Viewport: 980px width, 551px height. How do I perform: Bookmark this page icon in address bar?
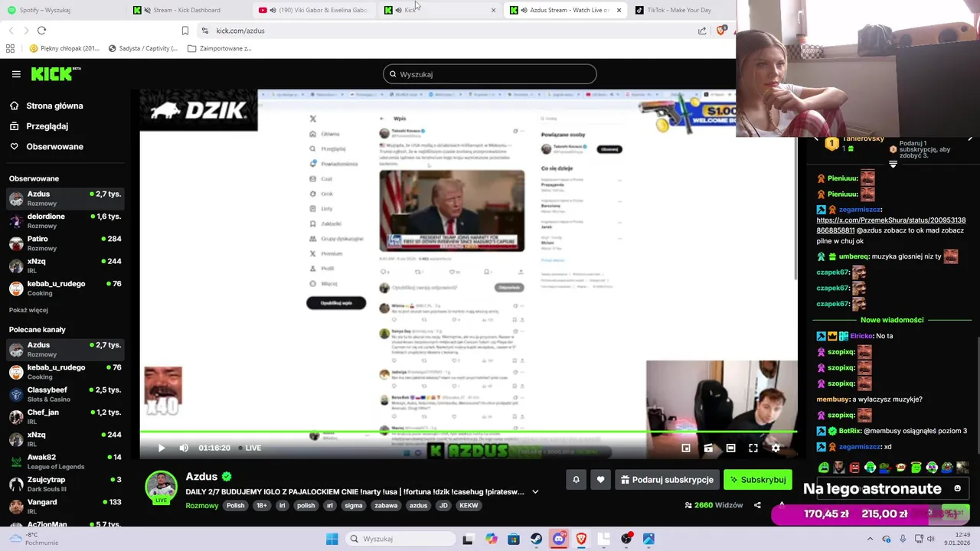tap(185, 31)
